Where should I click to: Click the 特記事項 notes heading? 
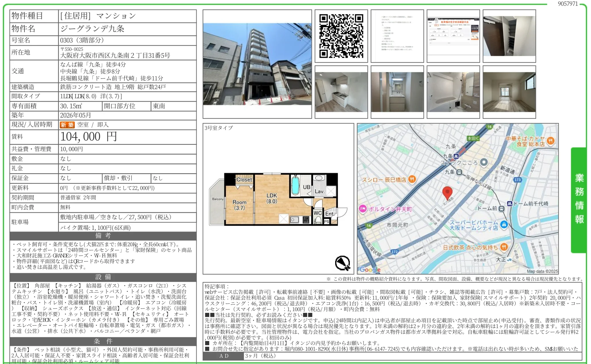pos(217,286)
